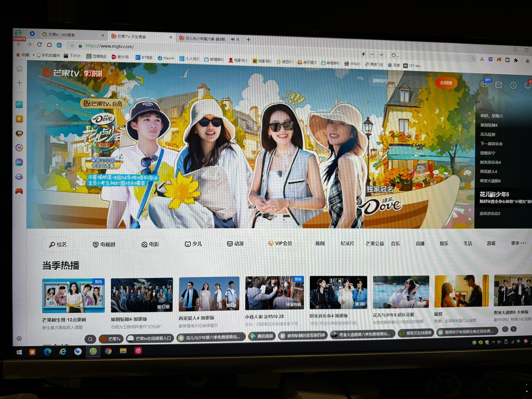Select the 综艺 category
Screen dimensions: 532x399
click(x=58, y=244)
